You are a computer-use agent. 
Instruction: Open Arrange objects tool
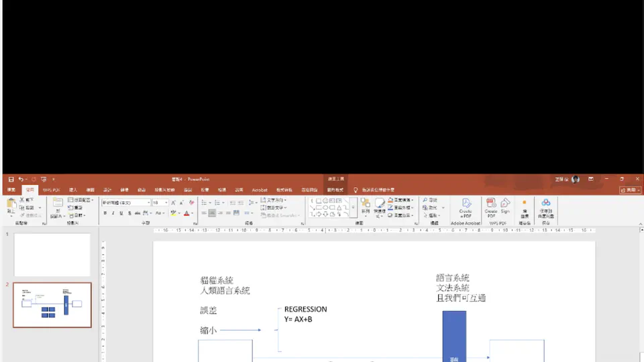point(366,206)
